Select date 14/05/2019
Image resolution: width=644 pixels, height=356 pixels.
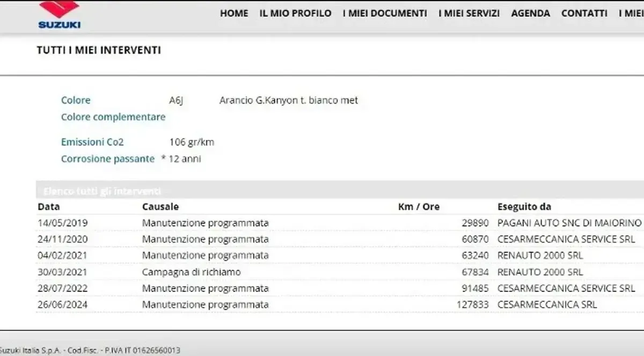tap(63, 223)
